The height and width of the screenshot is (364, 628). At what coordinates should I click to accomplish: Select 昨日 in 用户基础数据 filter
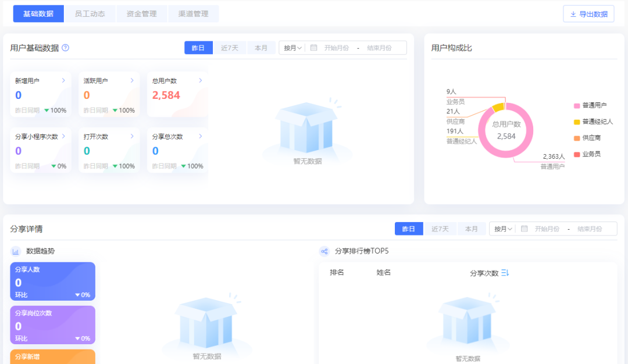tap(198, 48)
